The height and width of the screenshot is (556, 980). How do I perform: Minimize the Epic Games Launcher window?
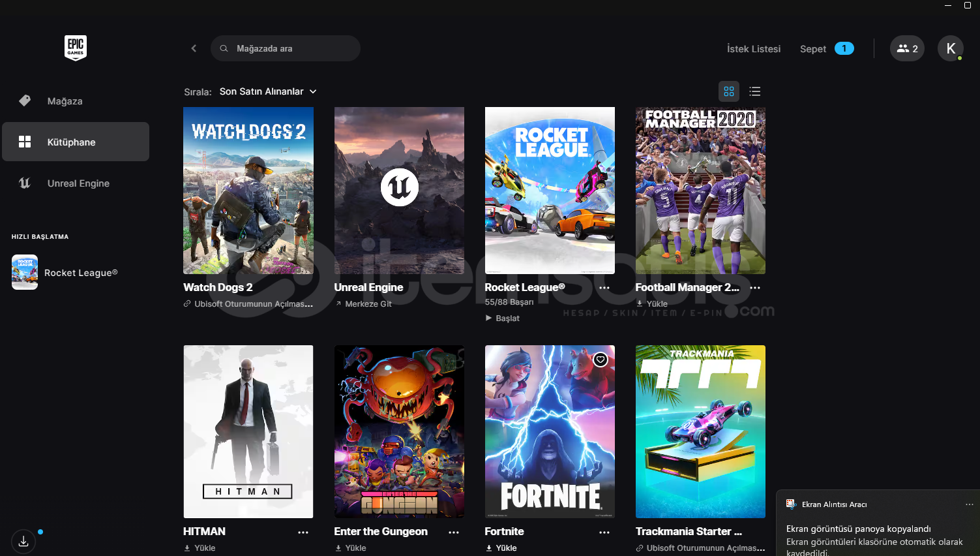pos(948,5)
